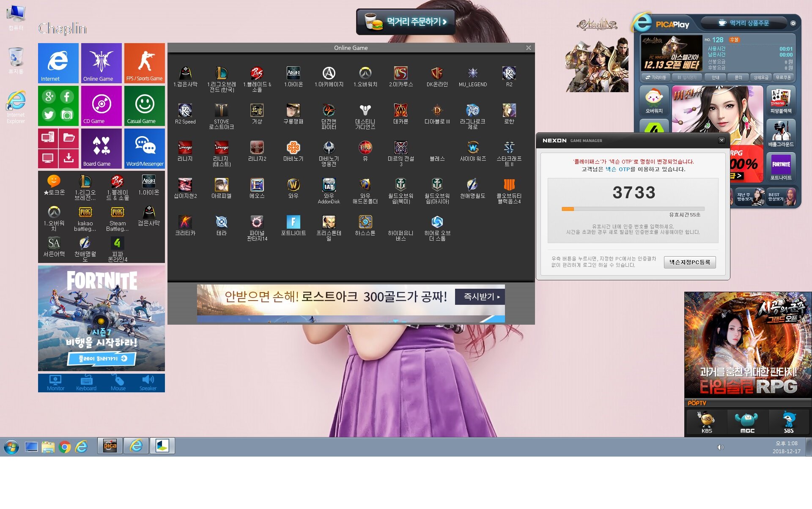Image resolution: width=812 pixels, height=509 pixels.
Task: Open the KBS channel in POPTV
Action: (707, 422)
